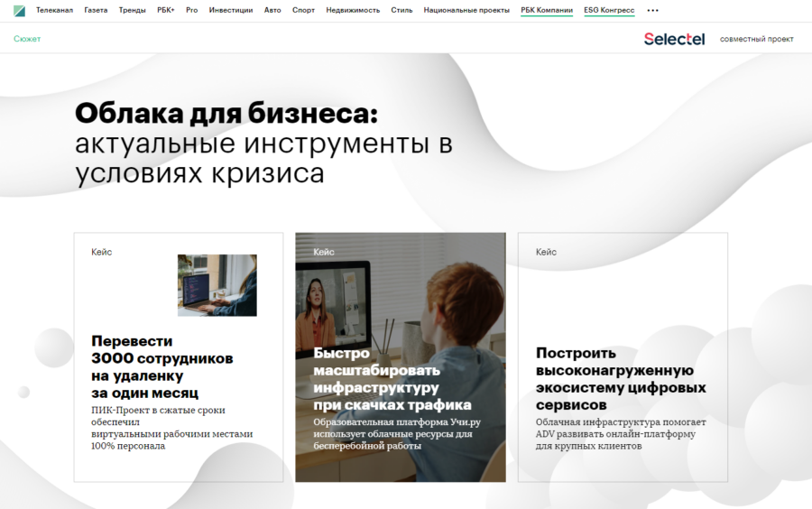The width and height of the screenshot is (812, 509).
Task: Select the Стиль menu item
Action: [401, 10]
